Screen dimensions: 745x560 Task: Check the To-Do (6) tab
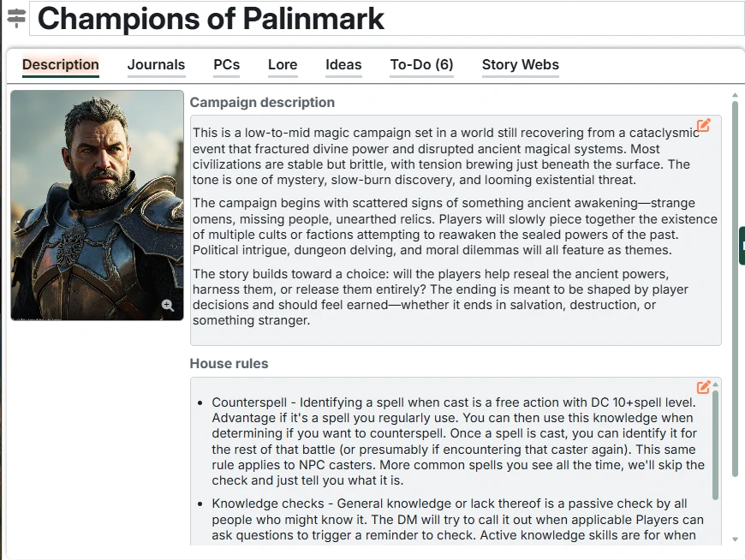421,64
